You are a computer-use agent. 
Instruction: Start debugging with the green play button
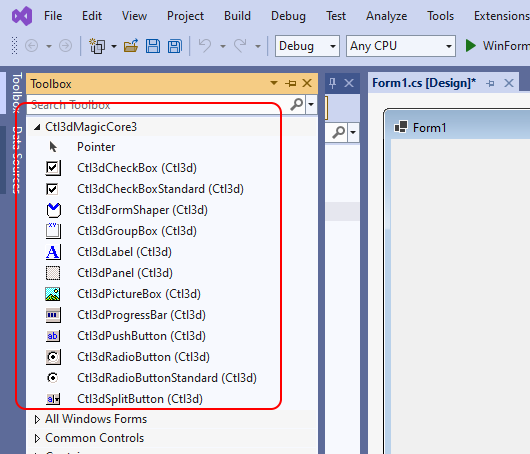point(471,46)
